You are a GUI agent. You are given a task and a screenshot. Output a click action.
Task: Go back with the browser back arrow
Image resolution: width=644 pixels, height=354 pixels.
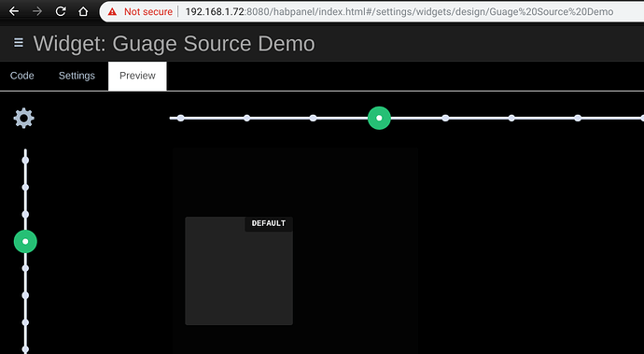14,11
